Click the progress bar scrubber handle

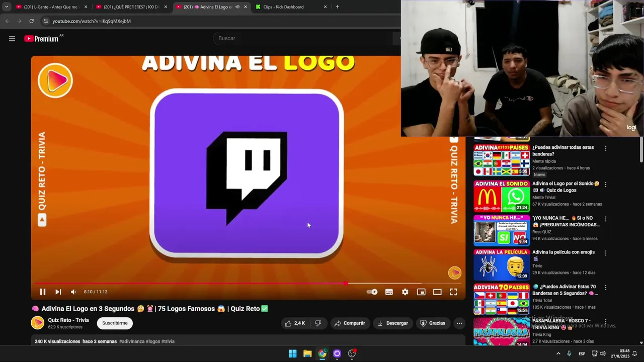346,284
